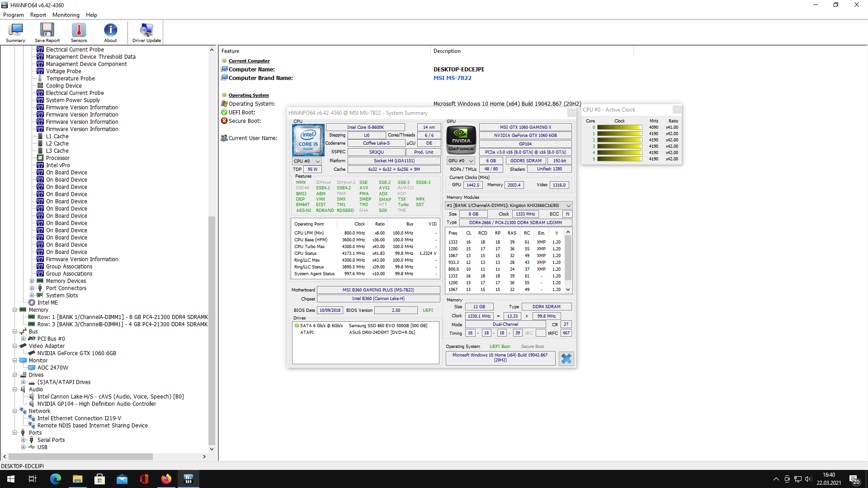Click the Intel Core i5-8600K name field
This screenshot has height=488, width=868.
tap(365, 127)
